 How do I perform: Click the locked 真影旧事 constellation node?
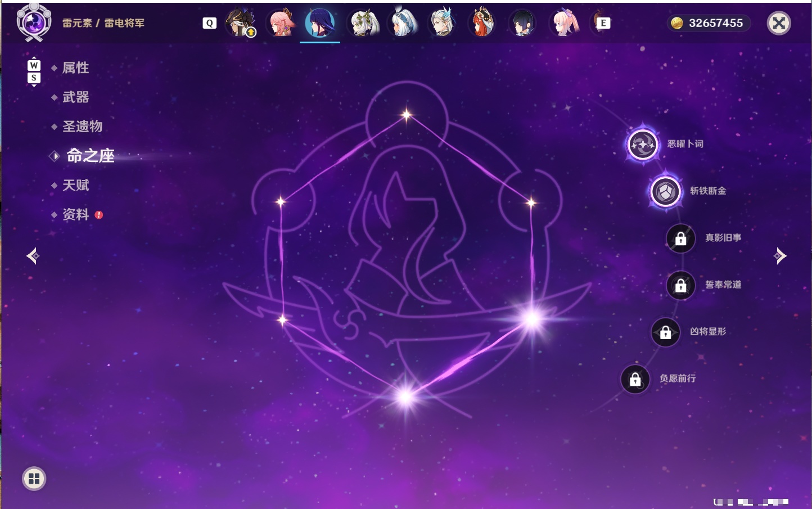[x=680, y=238]
